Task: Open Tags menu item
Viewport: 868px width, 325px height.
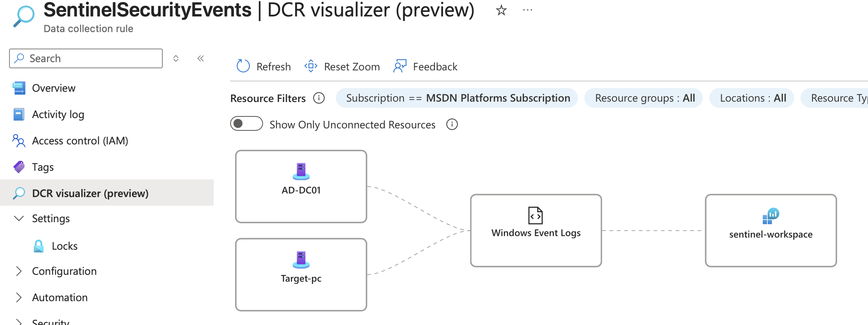Action: [107, 167]
